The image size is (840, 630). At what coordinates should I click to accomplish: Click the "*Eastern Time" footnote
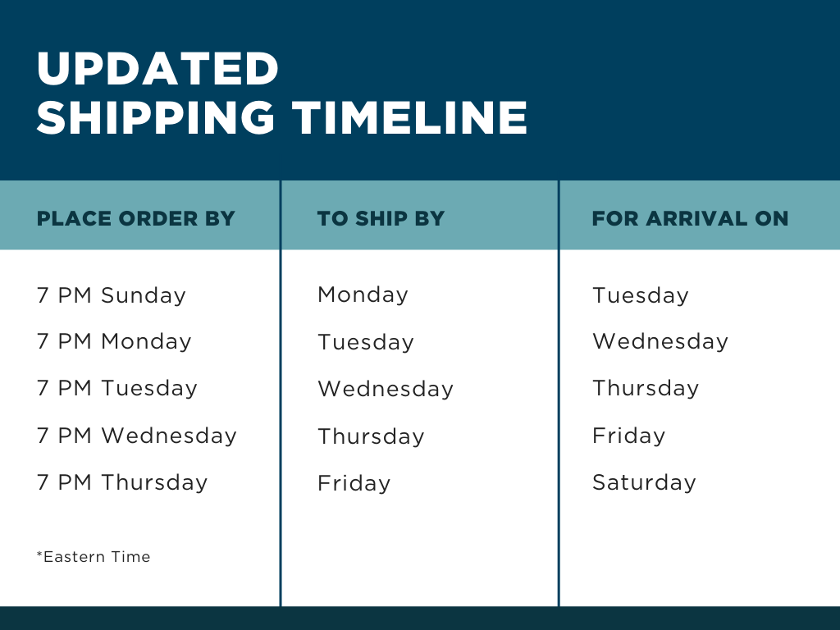point(94,557)
